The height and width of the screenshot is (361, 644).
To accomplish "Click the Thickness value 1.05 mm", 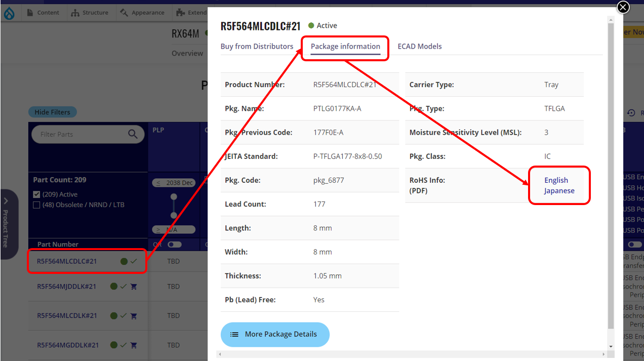I will coord(328,276).
